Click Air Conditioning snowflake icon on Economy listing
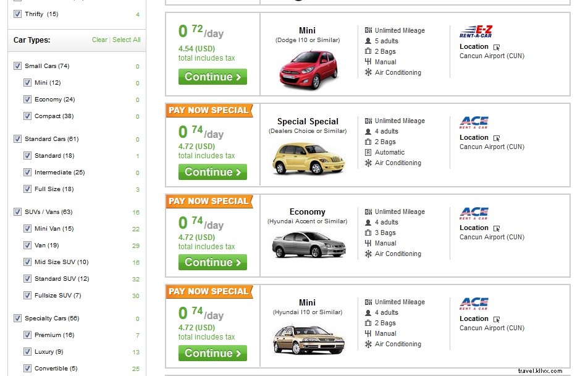Viewport: 588px width, 376px height. (x=369, y=254)
